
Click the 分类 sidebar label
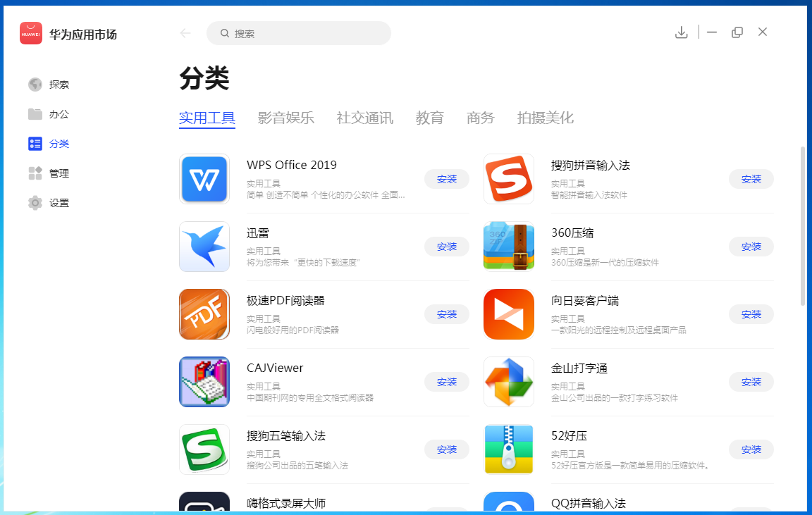pyautogui.click(x=59, y=144)
